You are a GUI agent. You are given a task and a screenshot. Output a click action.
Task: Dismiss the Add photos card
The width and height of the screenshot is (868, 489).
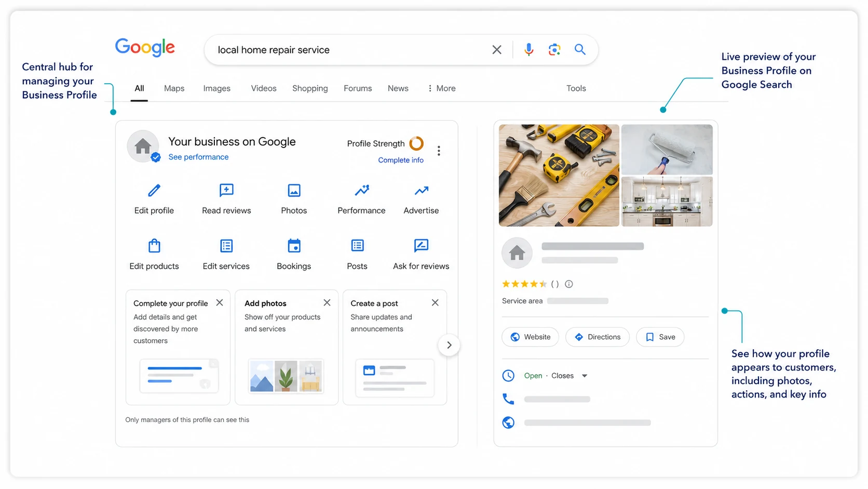tap(327, 302)
